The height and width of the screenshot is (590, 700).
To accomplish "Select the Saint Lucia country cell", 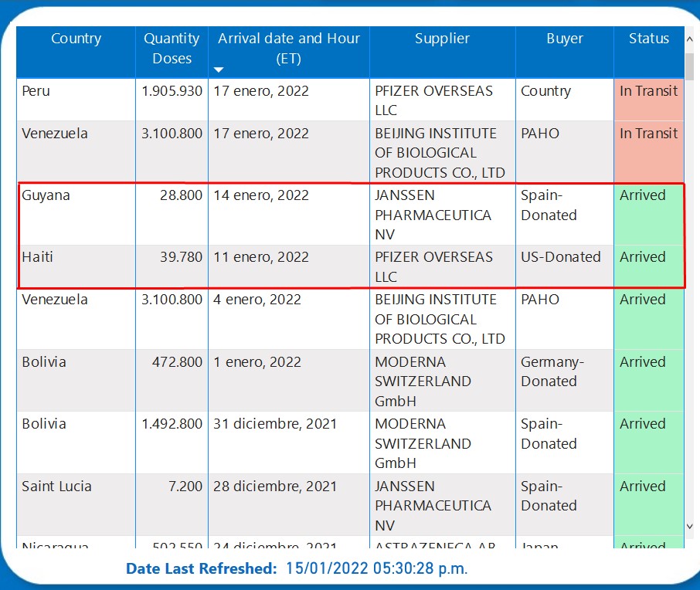I will pos(57,487).
